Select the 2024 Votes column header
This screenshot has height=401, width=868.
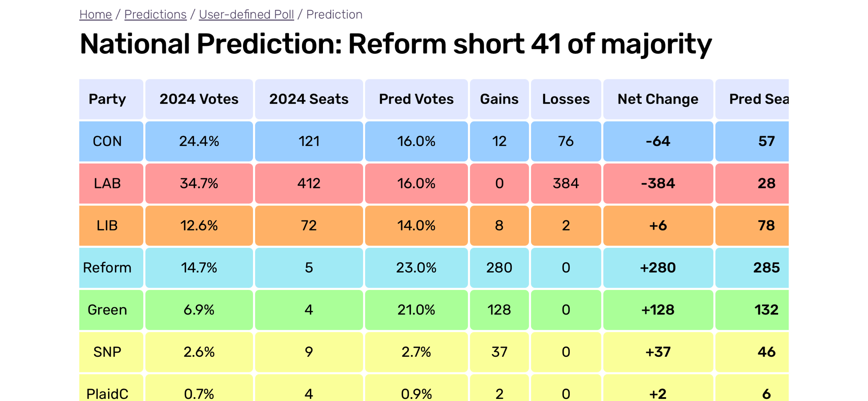(199, 99)
